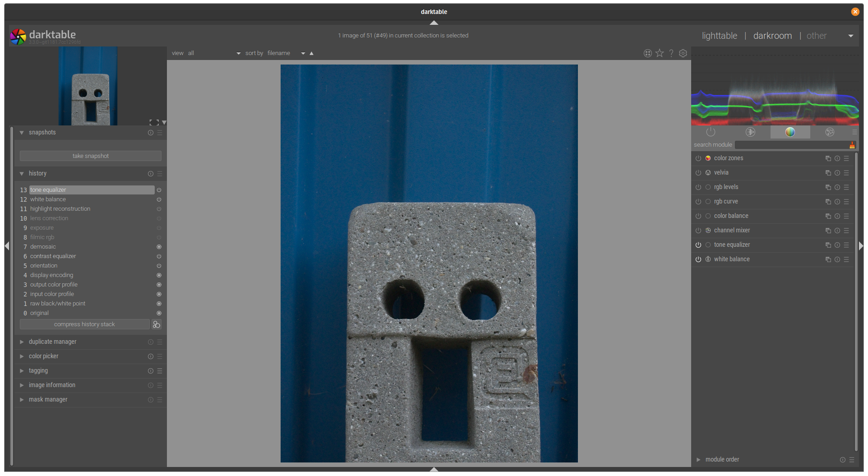Disable tone equalizer in the history stack
Screen dimensions: 868x476
coord(159,190)
